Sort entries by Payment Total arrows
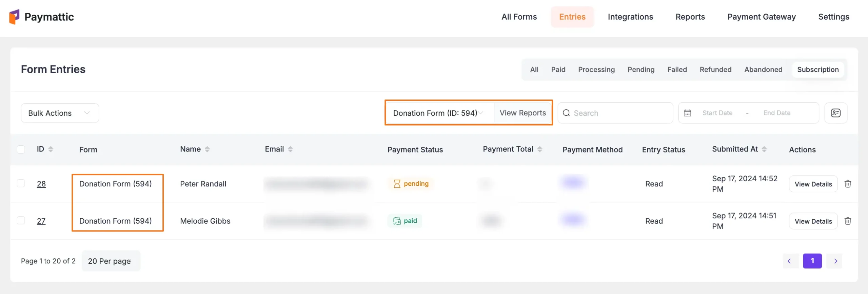 point(540,149)
